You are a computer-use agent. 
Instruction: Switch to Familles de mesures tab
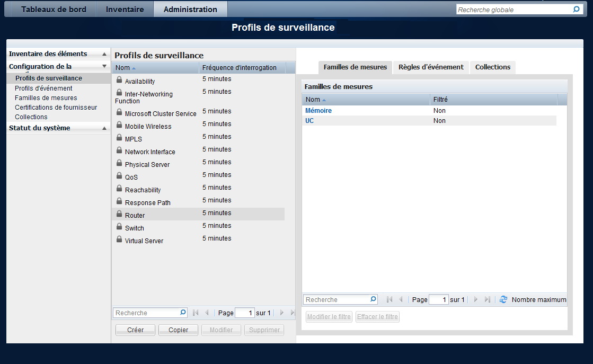355,67
